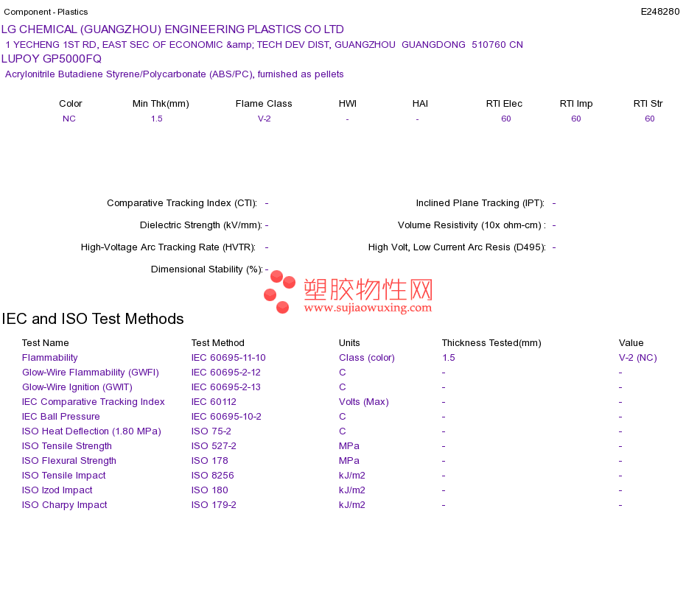Click the Value column header
This screenshot has width=700, height=589.
pos(631,342)
